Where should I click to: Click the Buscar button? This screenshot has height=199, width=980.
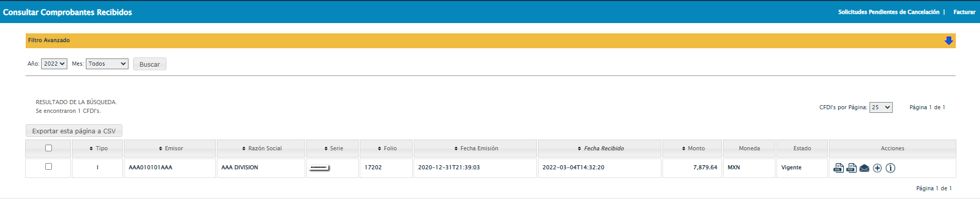point(150,64)
